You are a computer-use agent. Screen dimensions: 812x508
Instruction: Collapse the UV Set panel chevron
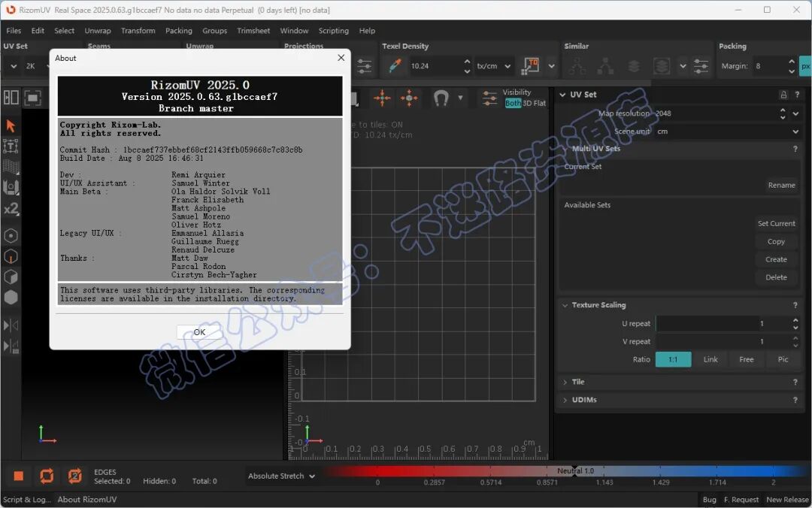(x=562, y=95)
